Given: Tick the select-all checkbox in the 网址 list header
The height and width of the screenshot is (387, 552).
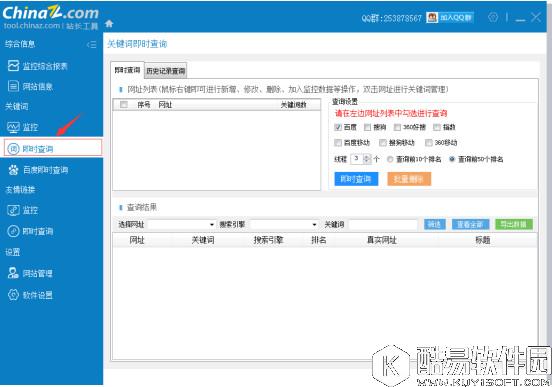Looking at the screenshot, I should coord(124,105).
